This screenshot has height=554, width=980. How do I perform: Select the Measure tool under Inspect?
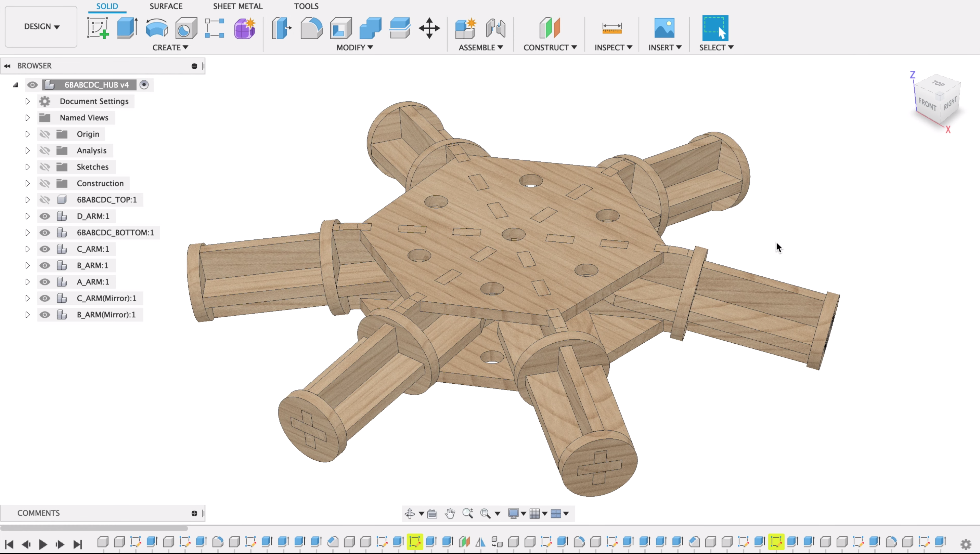[x=612, y=28]
